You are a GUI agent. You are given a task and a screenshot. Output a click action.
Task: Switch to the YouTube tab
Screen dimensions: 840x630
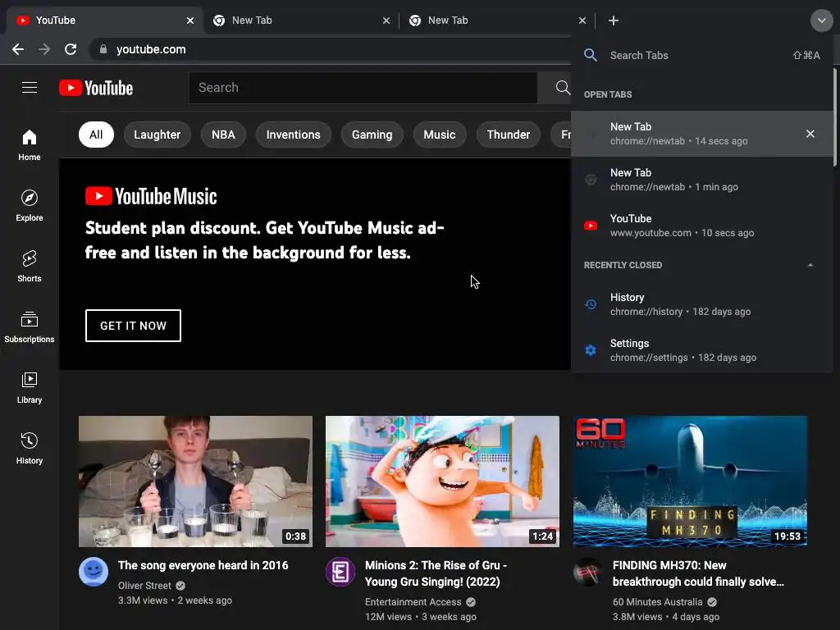coord(104,21)
